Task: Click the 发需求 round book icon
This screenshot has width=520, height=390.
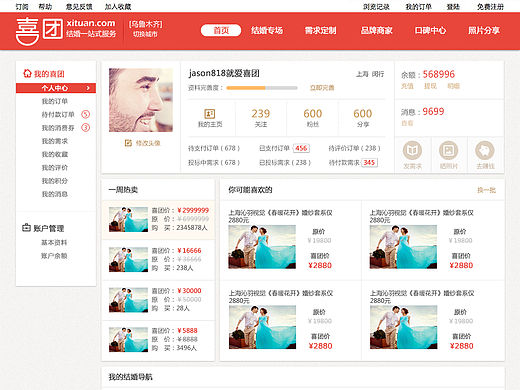Action: 412,151
